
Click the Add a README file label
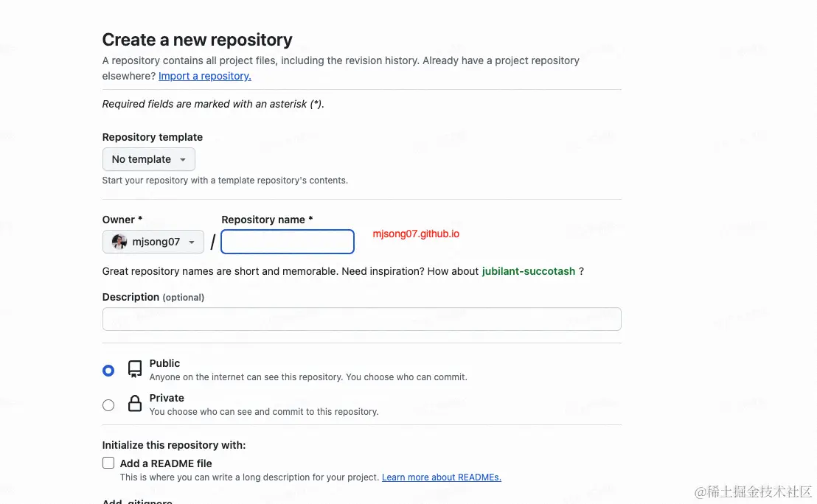pyautogui.click(x=166, y=463)
